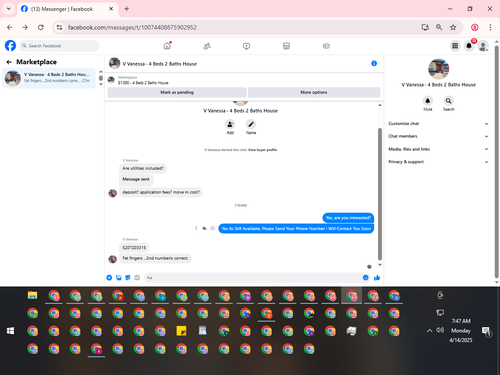
Task: Open the Facebook menu grid icon
Action: click(x=455, y=46)
